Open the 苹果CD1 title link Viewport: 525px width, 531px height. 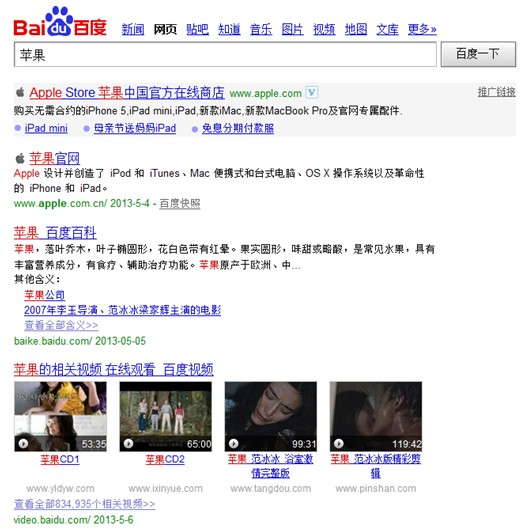pyautogui.click(x=60, y=459)
